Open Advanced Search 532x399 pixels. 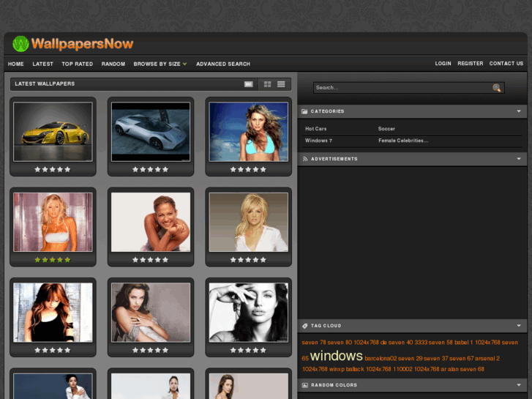(223, 64)
